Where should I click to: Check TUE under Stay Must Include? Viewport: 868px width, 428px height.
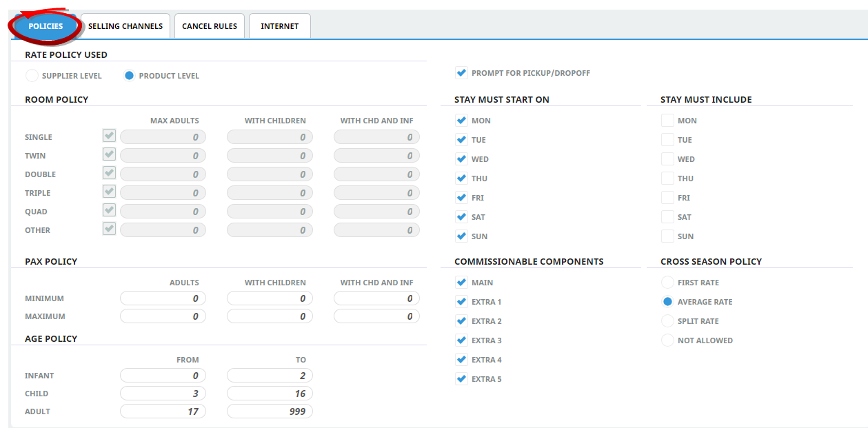667,139
